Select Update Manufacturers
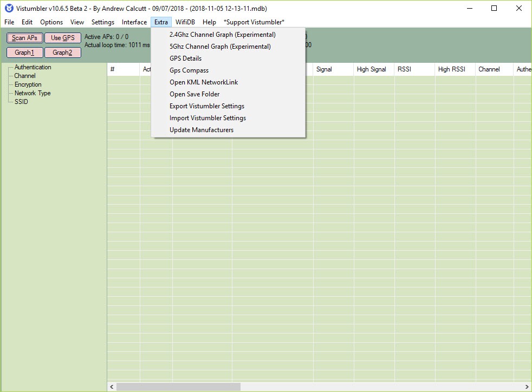This screenshot has height=392, width=532. coord(228,129)
